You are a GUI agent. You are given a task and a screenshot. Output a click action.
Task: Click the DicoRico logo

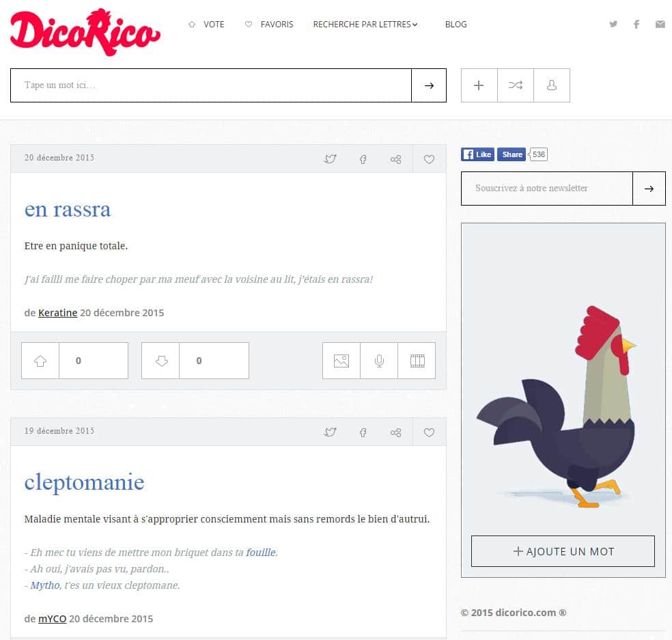tap(85, 32)
